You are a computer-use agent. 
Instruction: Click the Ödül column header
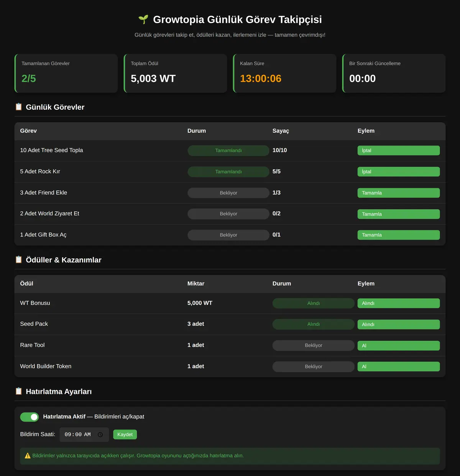click(x=27, y=283)
